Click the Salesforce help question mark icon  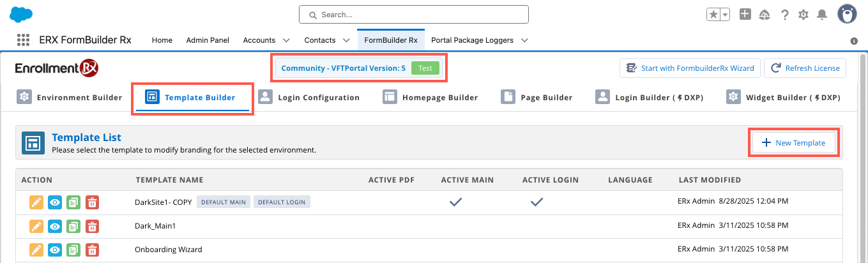pos(784,15)
